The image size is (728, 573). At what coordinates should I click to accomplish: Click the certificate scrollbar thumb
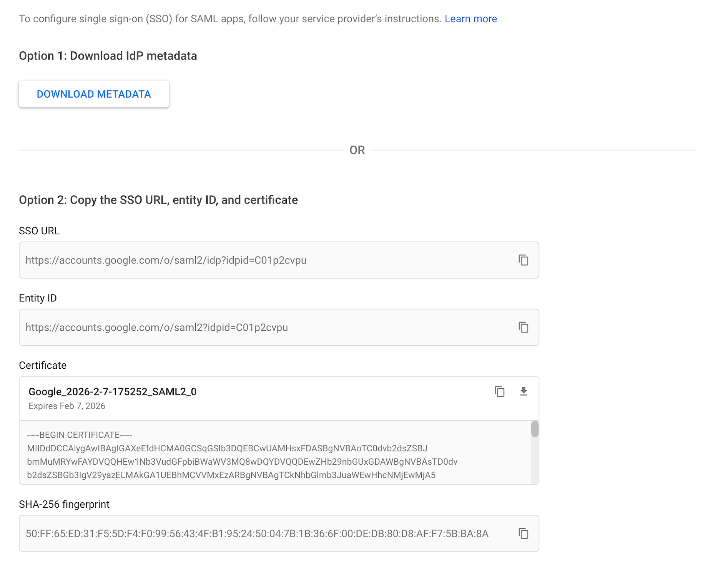(535, 429)
